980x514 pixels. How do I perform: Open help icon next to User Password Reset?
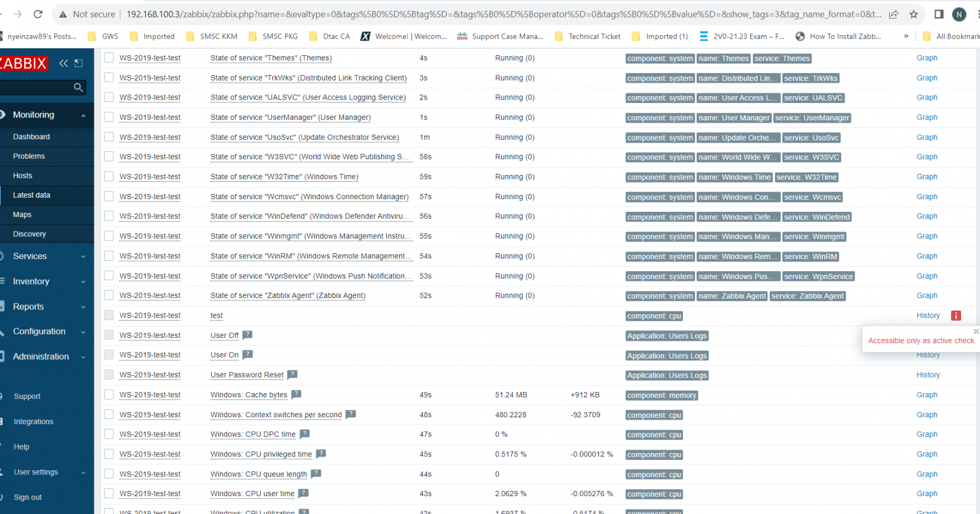pos(293,375)
